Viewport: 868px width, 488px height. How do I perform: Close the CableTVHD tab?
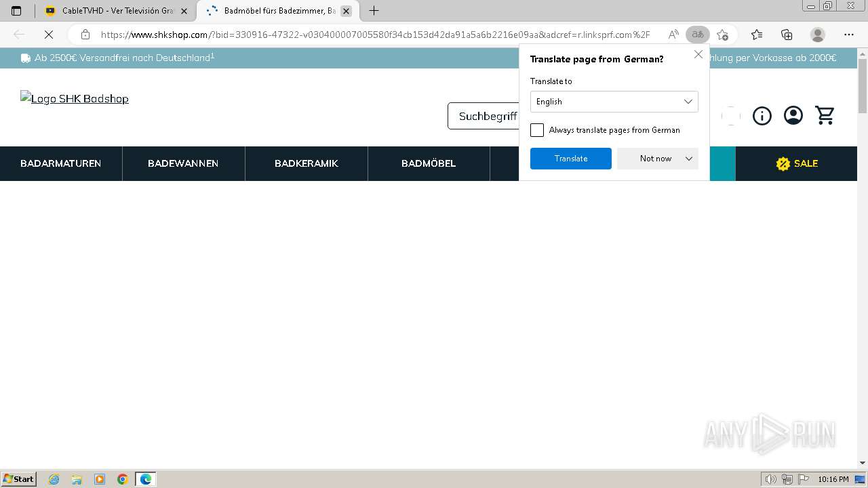(184, 11)
